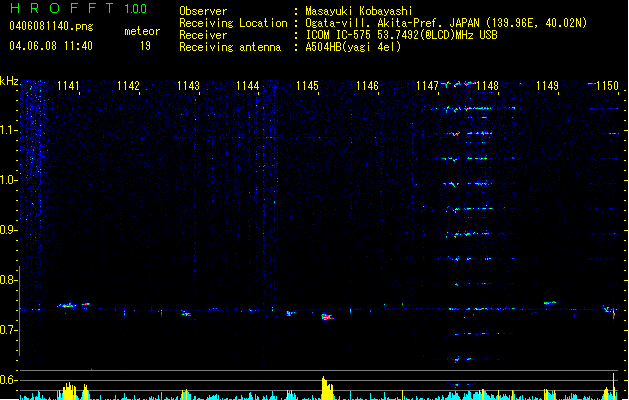The image size is (629, 400).
Task: Click the 1.1 kHz frequency label
Action: [x=8, y=130]
